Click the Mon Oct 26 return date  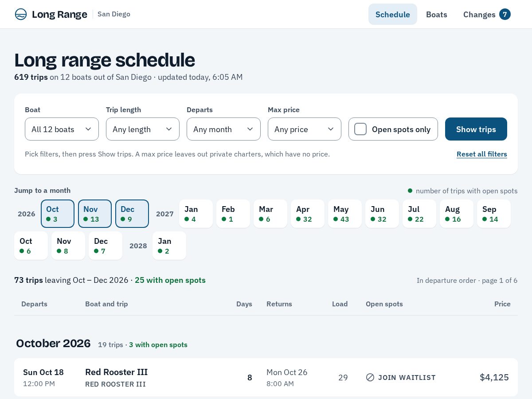click(287, 372)
